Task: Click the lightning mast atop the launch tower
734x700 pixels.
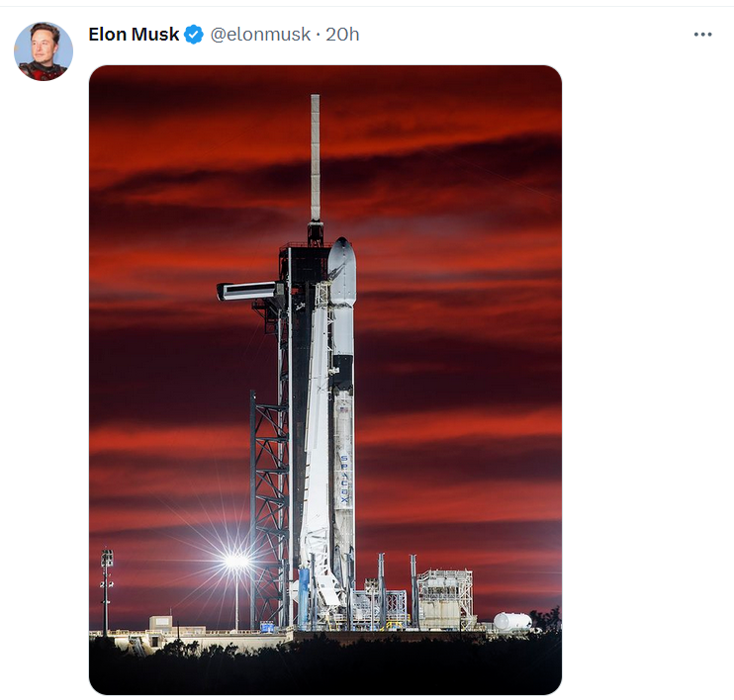Action: 316,158
